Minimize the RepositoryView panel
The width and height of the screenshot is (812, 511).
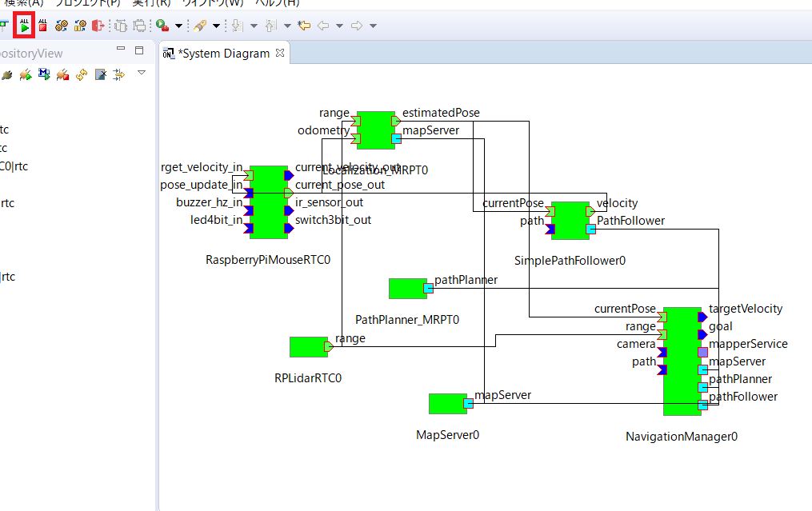(121, 50)
